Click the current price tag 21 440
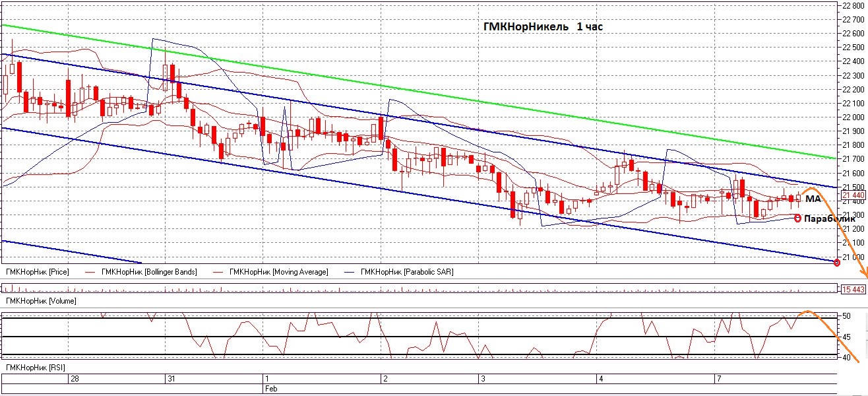Screen dimensions: 868x396 [853, 195]
